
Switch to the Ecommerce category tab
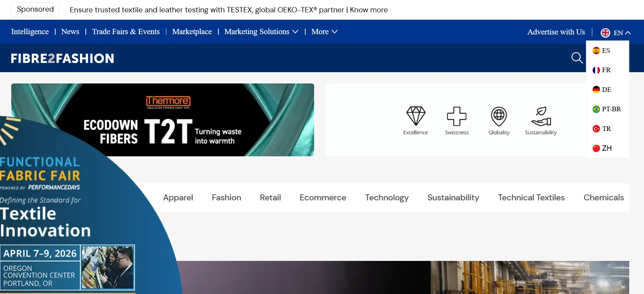(x=323, y=198)
